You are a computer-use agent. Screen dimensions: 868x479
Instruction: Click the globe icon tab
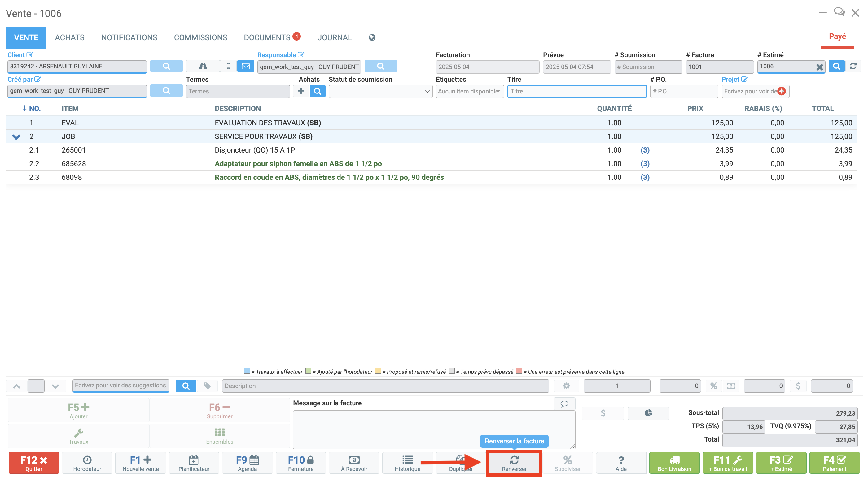(x=372, y=38)
